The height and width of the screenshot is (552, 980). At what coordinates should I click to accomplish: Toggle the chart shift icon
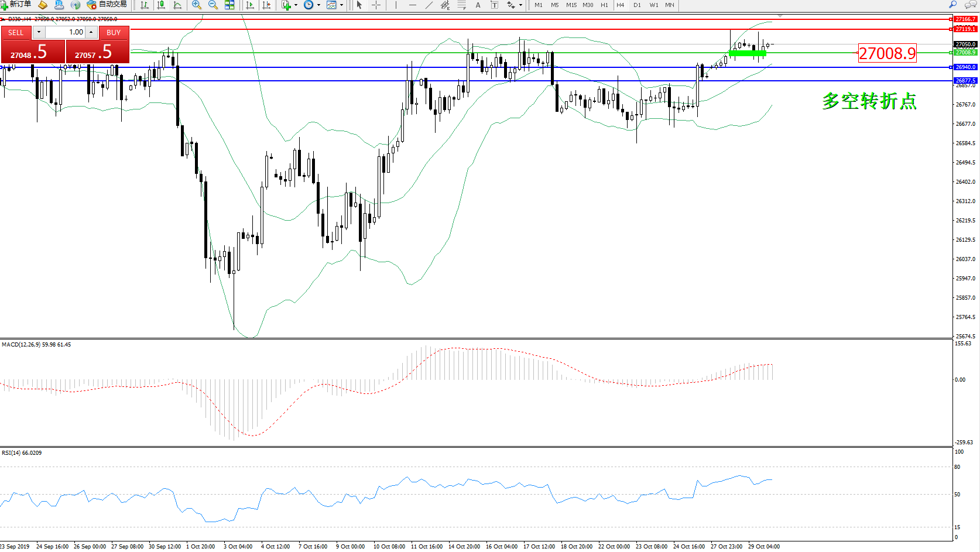pos(267,5)
